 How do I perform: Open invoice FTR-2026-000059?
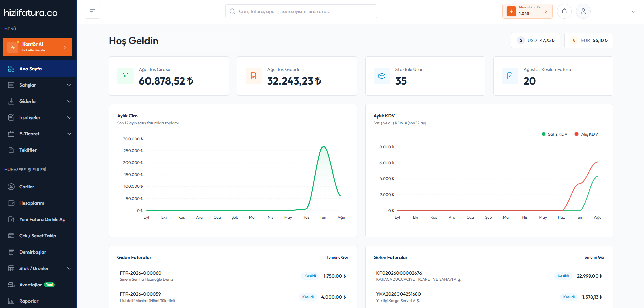coord(140,294)
